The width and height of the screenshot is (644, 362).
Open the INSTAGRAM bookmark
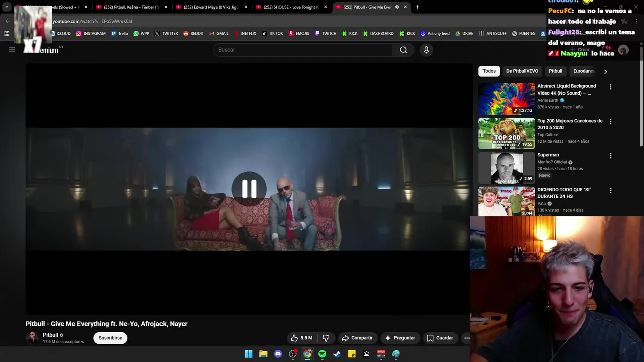coord(91,34)
